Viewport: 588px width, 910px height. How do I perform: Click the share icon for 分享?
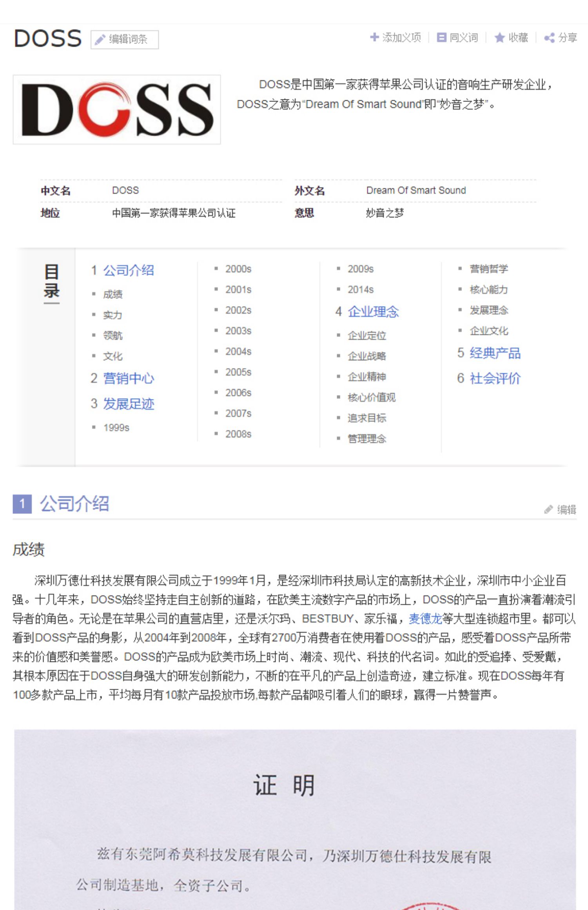click(x=549, y=38)
